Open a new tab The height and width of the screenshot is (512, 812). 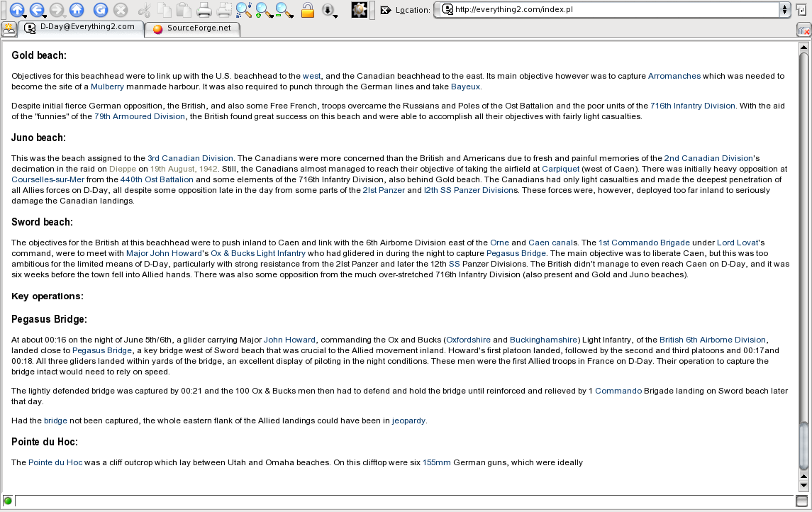click(x=9, y=29)
